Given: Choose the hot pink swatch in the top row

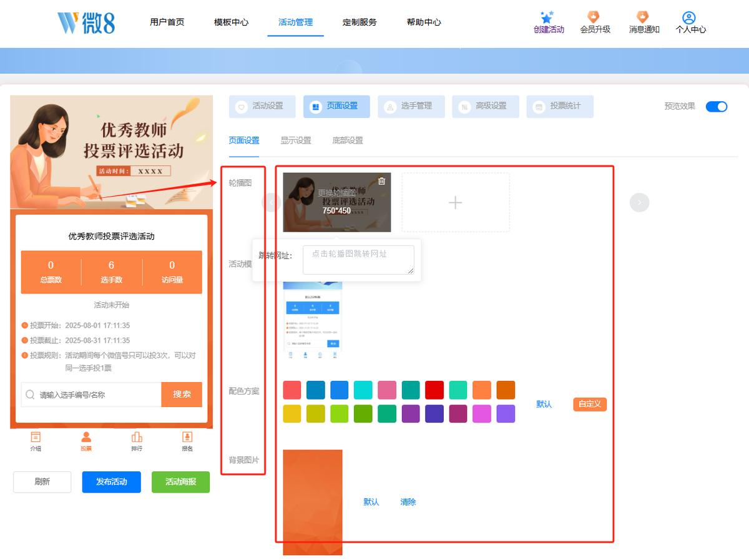Looking at the screenshot, I should (387, 390).
